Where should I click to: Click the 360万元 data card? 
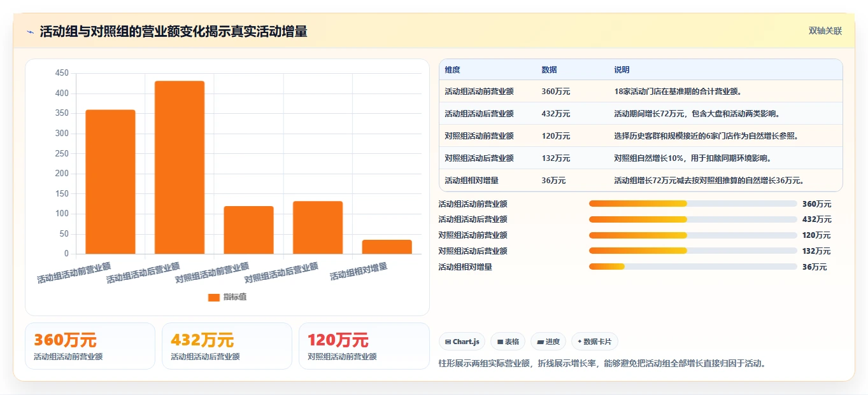(x=90, y=346)
